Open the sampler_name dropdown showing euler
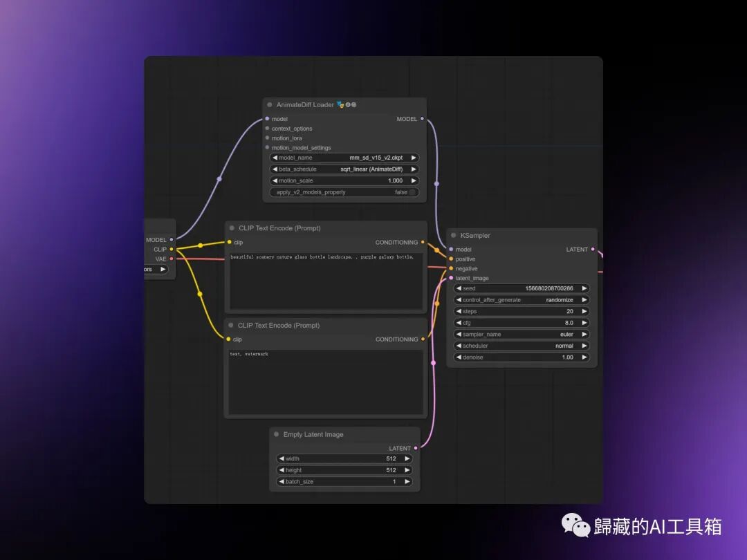The image size is (747, 560). tap(522, 335)
